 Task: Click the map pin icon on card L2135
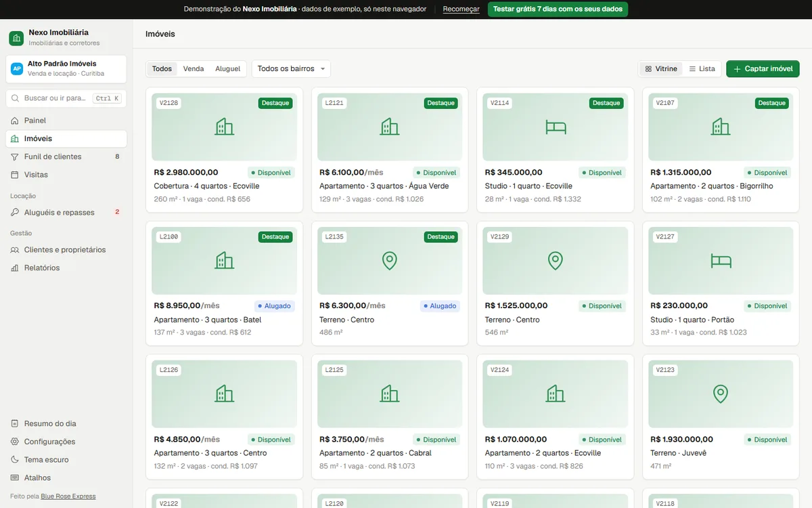[390, 260]
